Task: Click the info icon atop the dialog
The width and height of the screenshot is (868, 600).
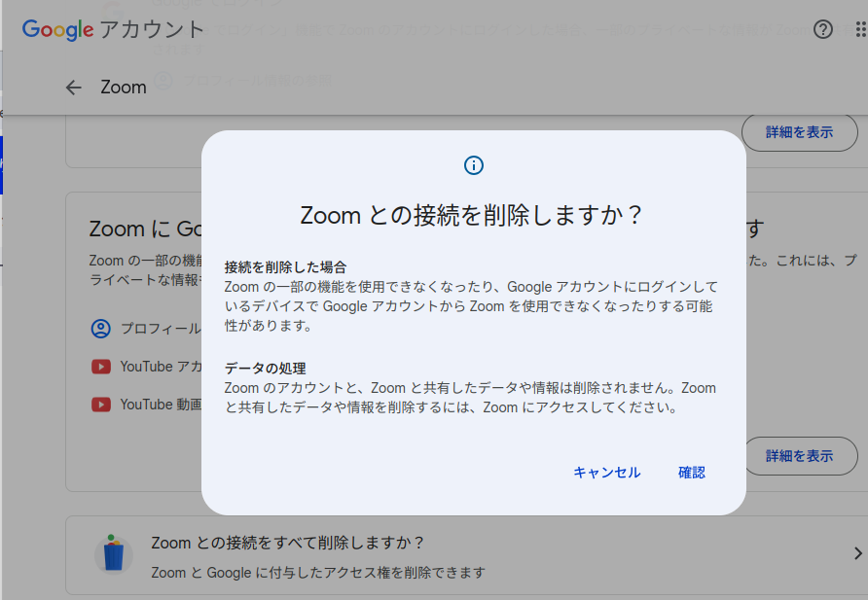Action: point(473,165)
